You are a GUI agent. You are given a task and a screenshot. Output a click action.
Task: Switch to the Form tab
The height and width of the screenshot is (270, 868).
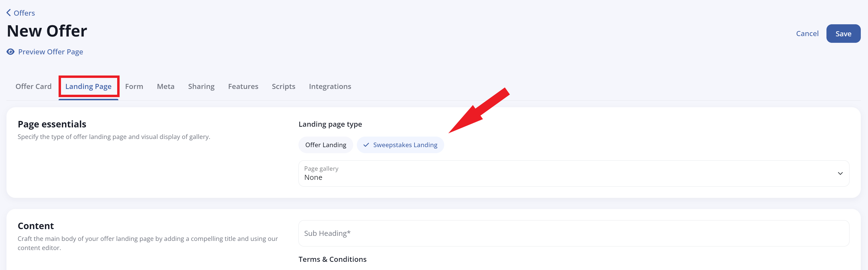coord(134,86)
